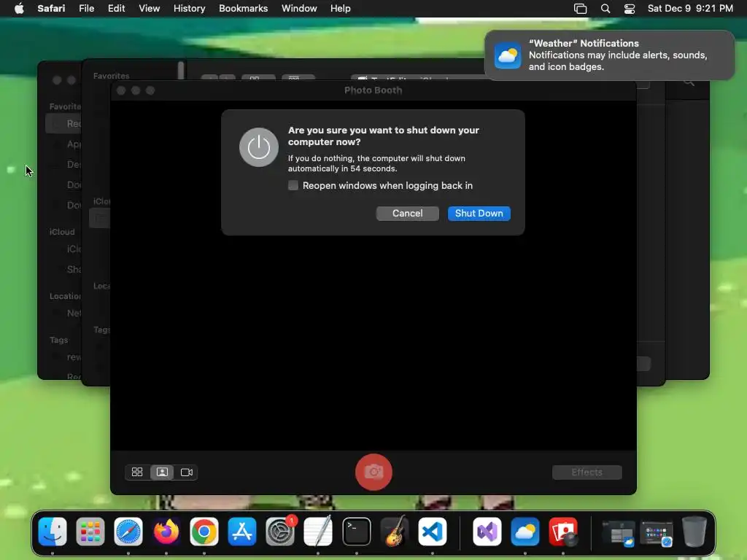Open the Edit menu
This screenshot has width=747, height=560.
(116, 9)
